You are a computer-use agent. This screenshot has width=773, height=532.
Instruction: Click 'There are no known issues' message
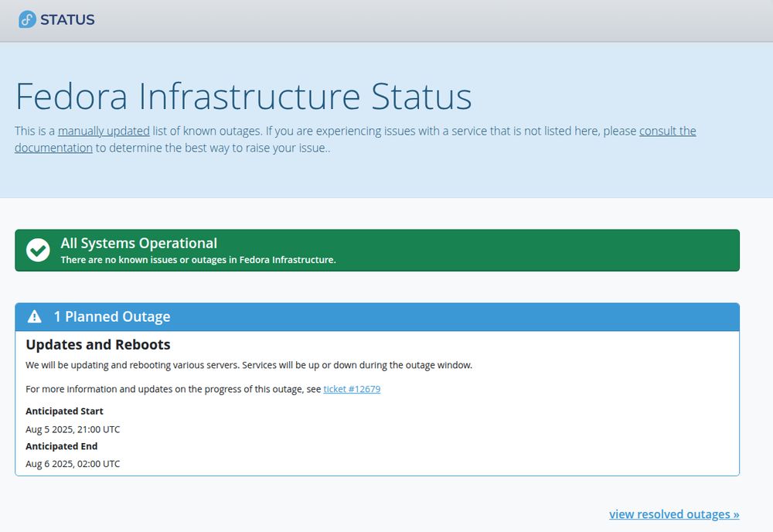click(198, 260)
